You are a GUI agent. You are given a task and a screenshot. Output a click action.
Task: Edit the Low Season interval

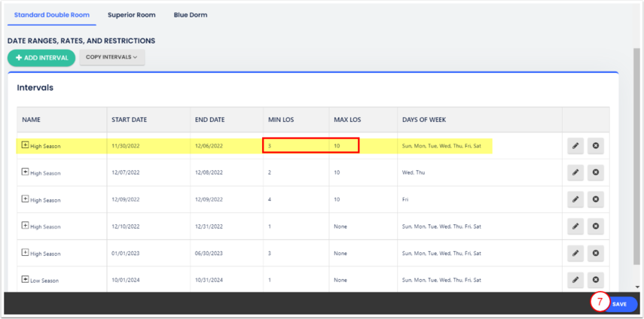(575, 280)
